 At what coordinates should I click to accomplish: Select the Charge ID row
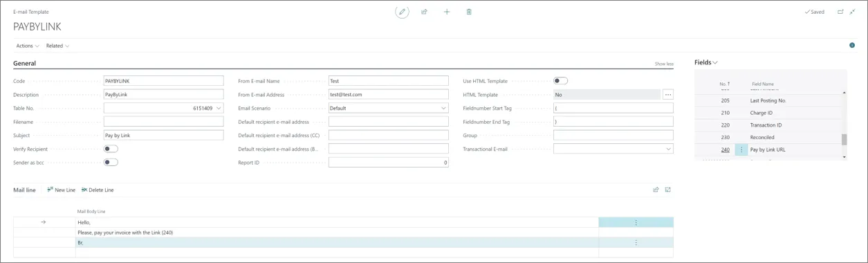point(768,113)
